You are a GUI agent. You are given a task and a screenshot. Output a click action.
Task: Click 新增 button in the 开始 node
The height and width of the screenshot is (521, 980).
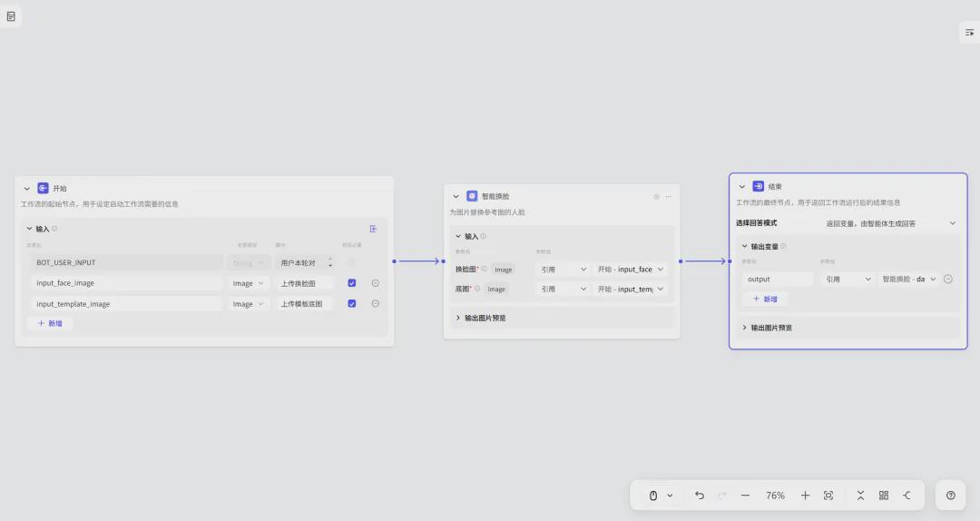click(x=50, y=323)
